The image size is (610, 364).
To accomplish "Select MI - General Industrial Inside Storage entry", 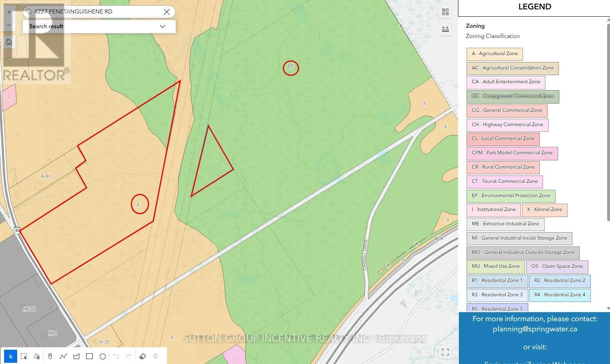I will pos(519,238).
